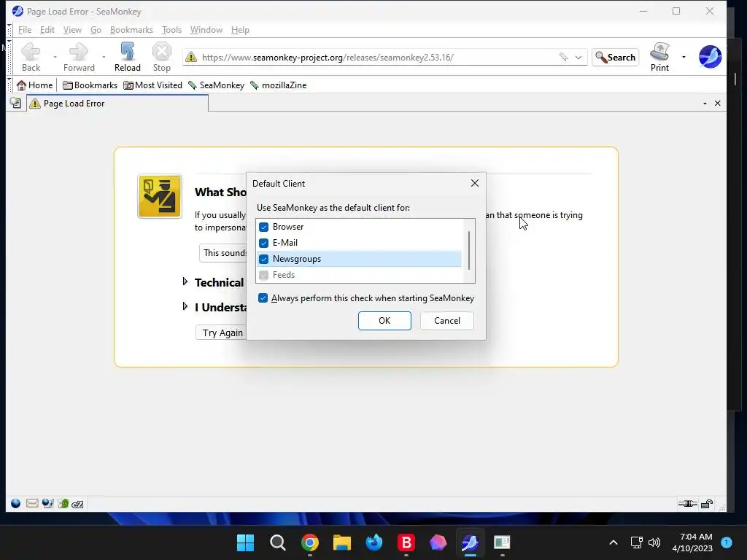Open Google Chrome from taskbar
The image size is (747, 560).
tap(310, 542)
